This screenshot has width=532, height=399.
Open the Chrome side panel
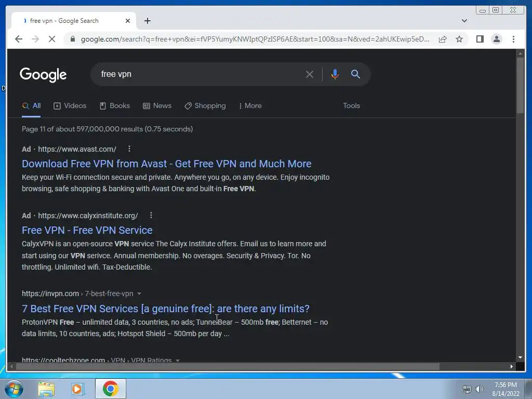tap(480, 39)
